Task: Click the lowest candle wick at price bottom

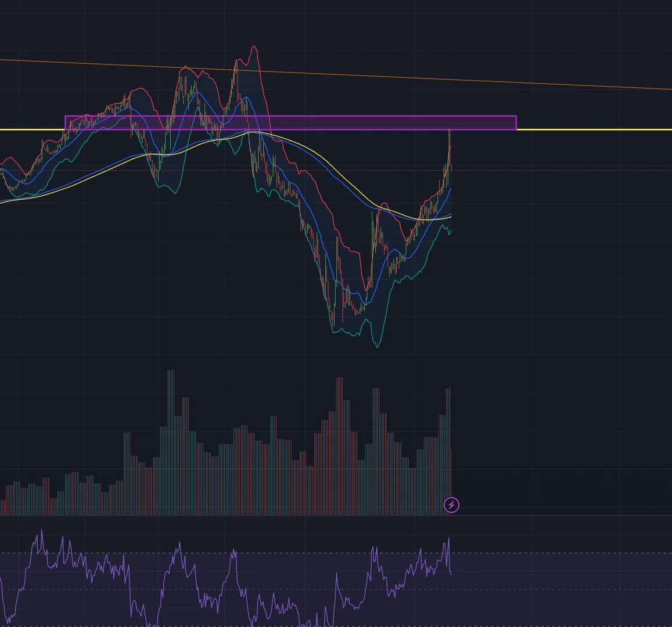Action: click(333, 320)
